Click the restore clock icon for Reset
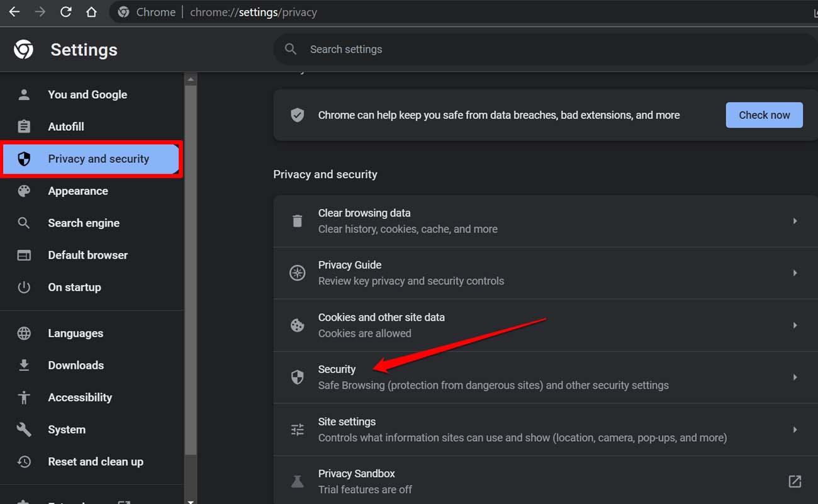818x504 pixels. 24,461
